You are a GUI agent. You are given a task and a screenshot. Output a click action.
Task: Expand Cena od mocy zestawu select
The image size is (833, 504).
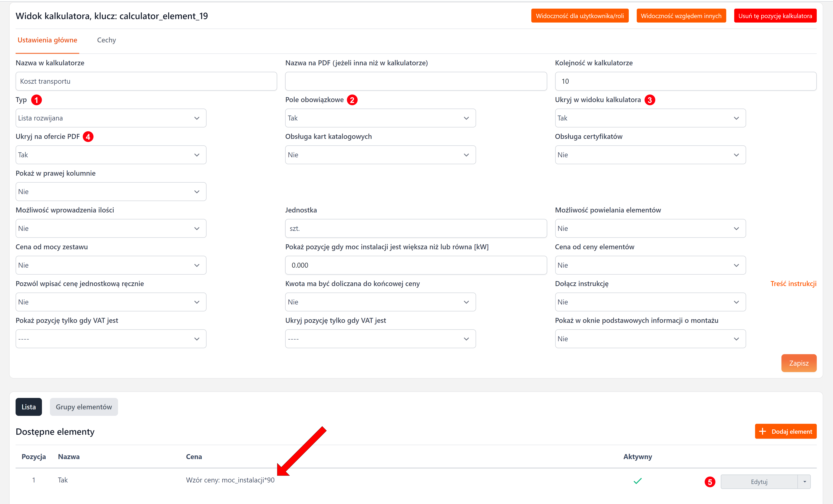tap(111, 265)
